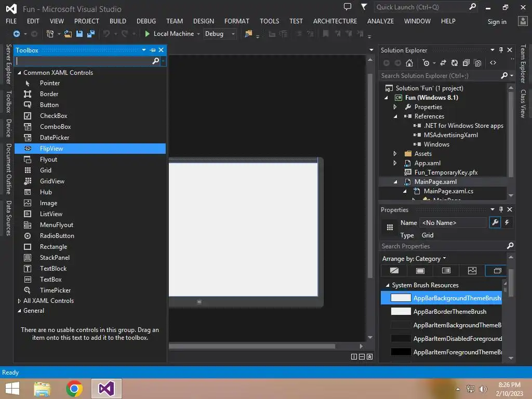Click the Open File folder icon
This screenshot has width=532, height=399.
tap(68, 34)
